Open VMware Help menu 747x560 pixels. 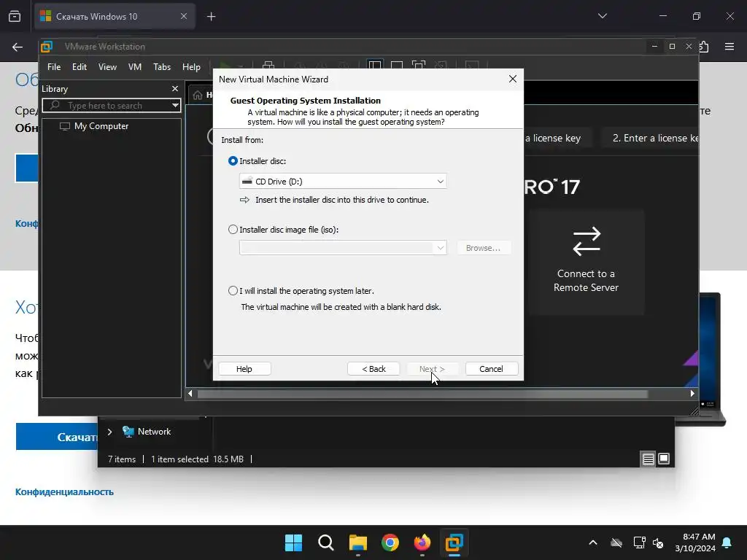click(192, 67)
